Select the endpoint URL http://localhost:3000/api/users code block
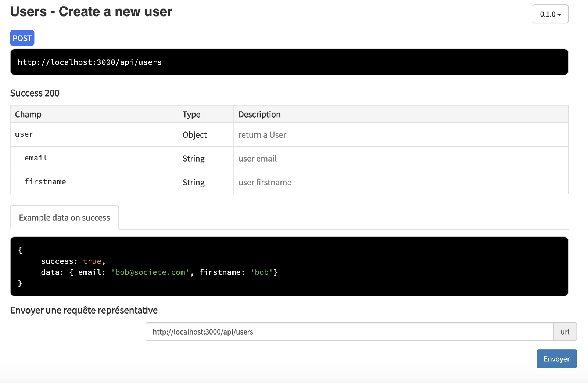The image size is (588, 383). point(289,62)
